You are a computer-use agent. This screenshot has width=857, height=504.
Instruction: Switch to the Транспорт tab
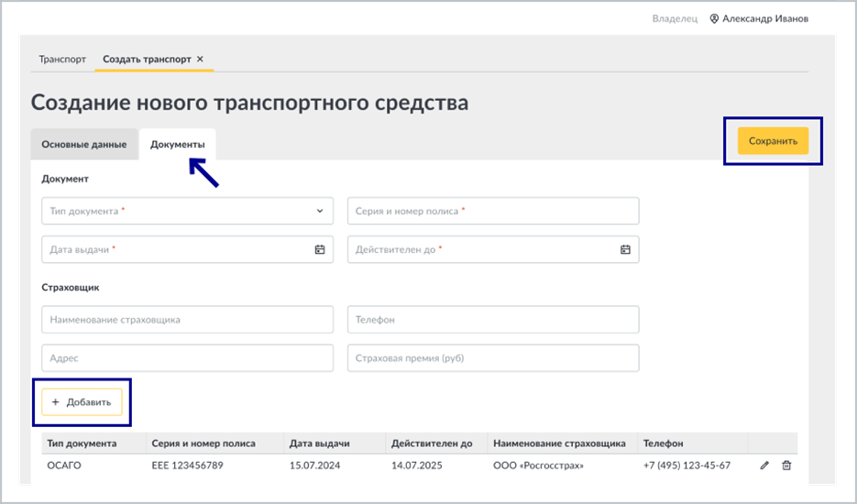(x=62, y=59)
